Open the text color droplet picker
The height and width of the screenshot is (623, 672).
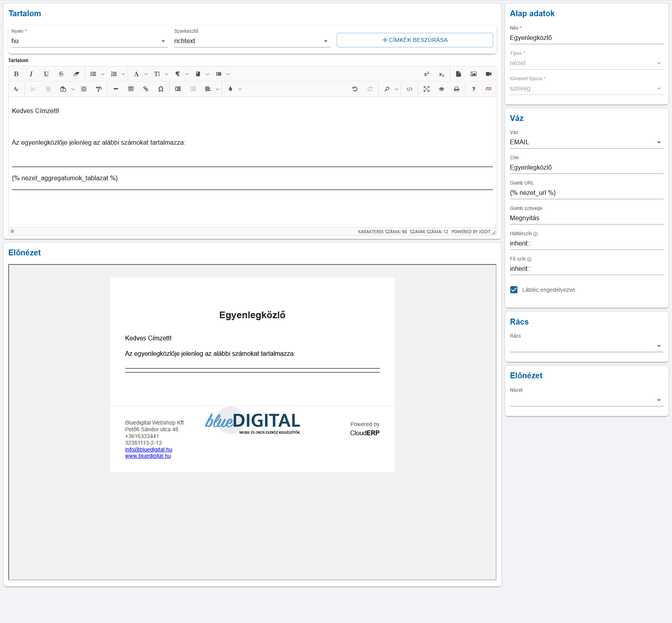(230, 89)
